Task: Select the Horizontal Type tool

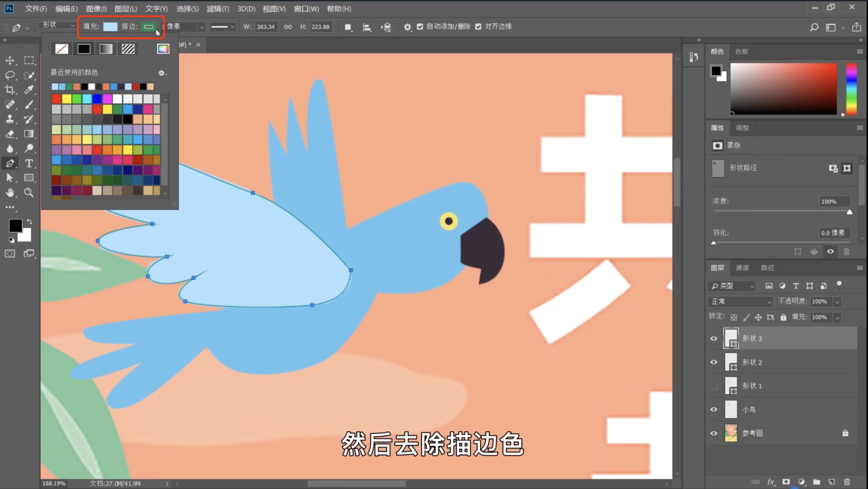Action: coord(29,164)
